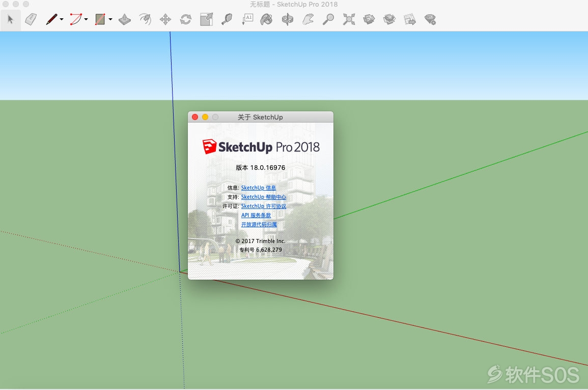Viewport: 588px width, 390px height.
Task: Select the arrow Select tool
Action: [11, 19]
